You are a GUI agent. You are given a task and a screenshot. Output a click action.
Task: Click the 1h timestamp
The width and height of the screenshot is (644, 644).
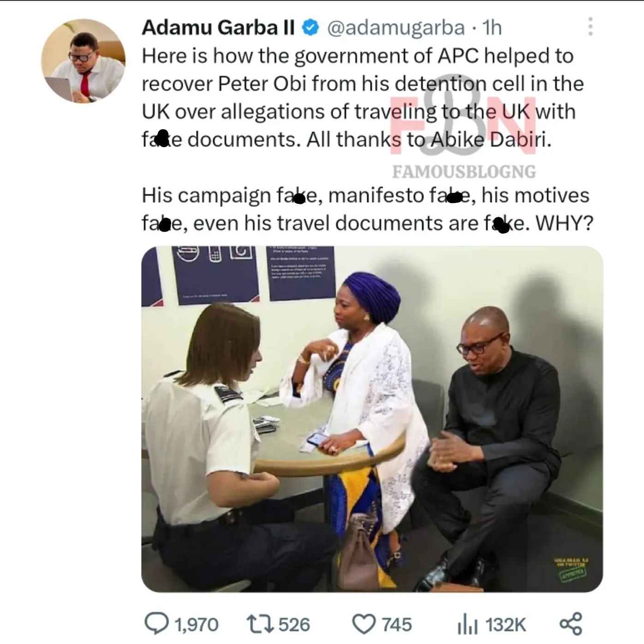coord(491,28)
